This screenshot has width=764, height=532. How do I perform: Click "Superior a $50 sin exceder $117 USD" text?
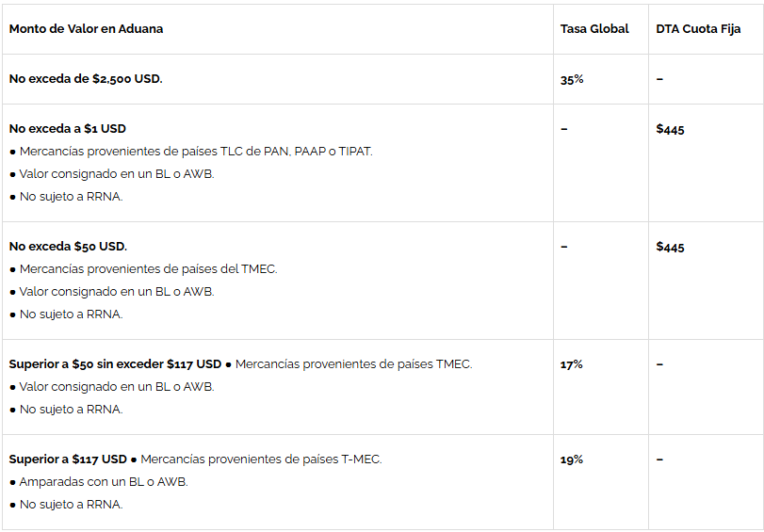pos(115,364)
